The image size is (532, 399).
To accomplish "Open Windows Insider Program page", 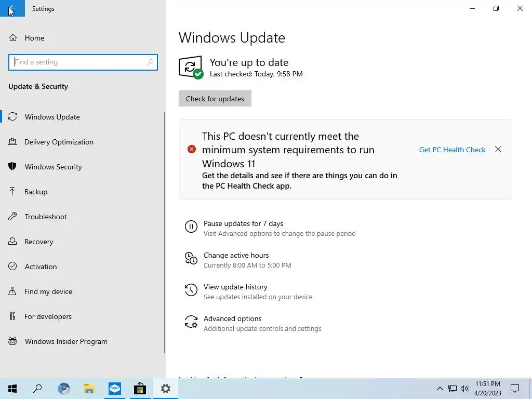I will 66,341.
